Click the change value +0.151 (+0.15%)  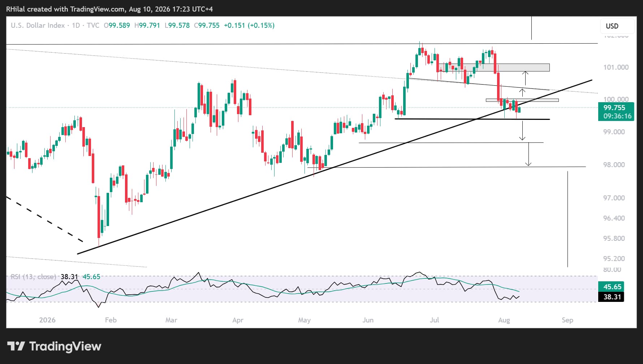tap(249, 25)
